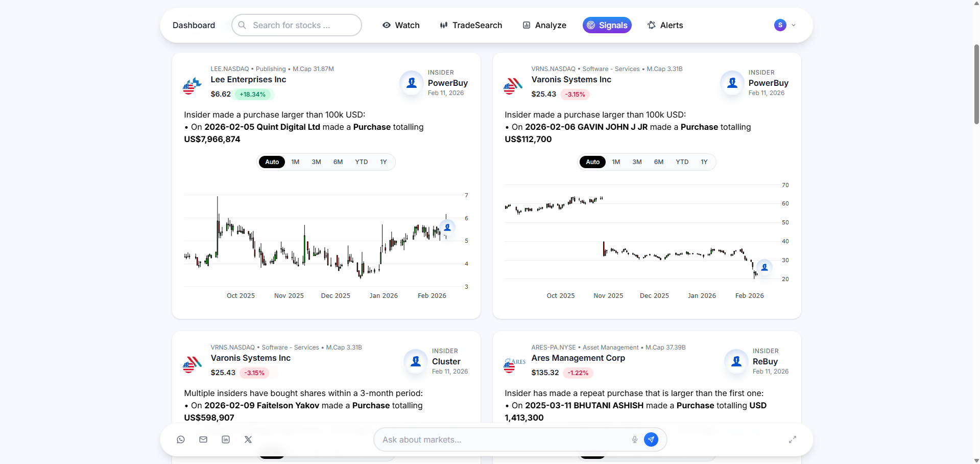Select the YTD range on Varonis chart
This screenshot has width=980, height=464.
682,162
